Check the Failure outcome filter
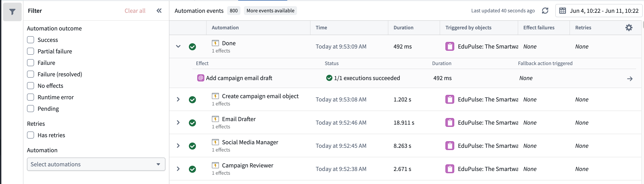 point(31,63)
